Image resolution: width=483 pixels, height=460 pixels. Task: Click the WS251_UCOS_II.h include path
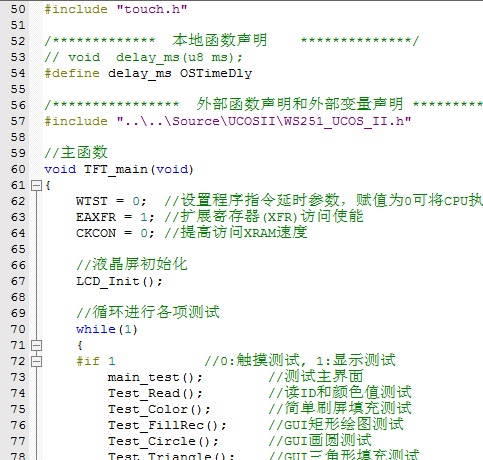(x=264, y=121)
